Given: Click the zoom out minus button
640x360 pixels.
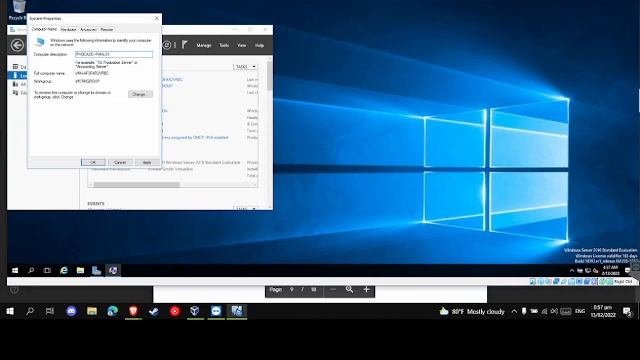Looking at the screenshot, I should [333, 289].
